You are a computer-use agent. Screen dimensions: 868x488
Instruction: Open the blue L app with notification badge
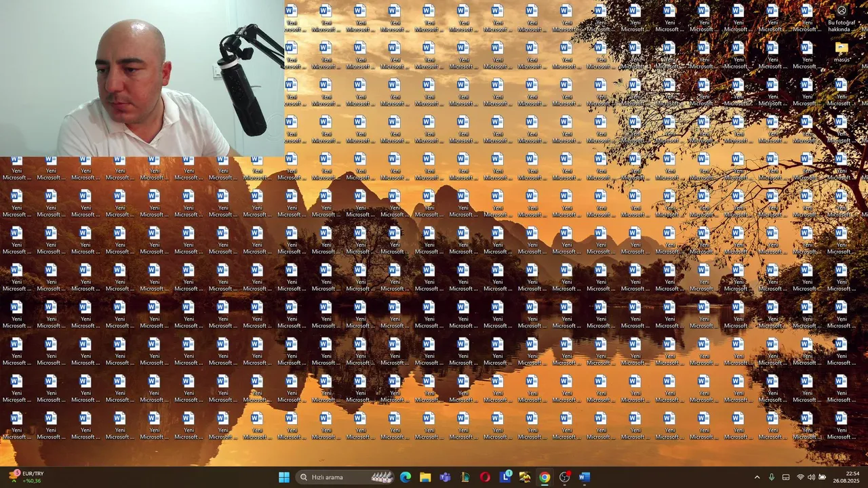(x=505, y=477)
